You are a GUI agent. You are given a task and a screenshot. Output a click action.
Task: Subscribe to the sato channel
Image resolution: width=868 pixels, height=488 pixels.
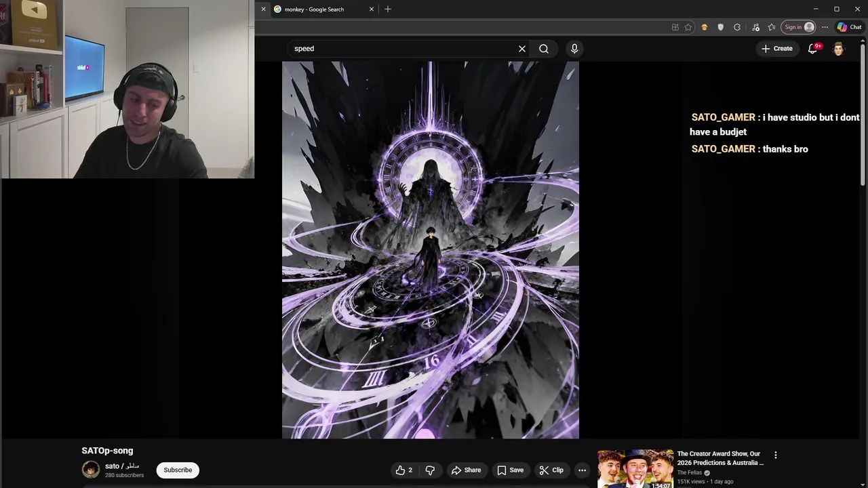point(178,470)
